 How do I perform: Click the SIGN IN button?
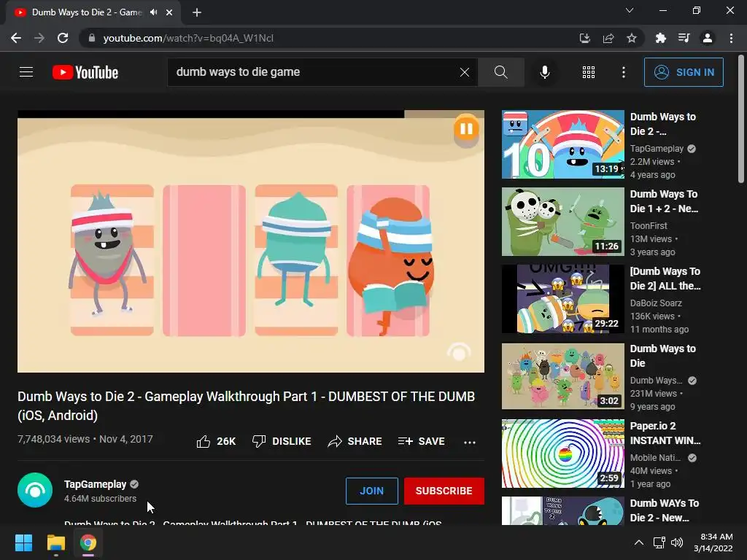coord(684,72)
